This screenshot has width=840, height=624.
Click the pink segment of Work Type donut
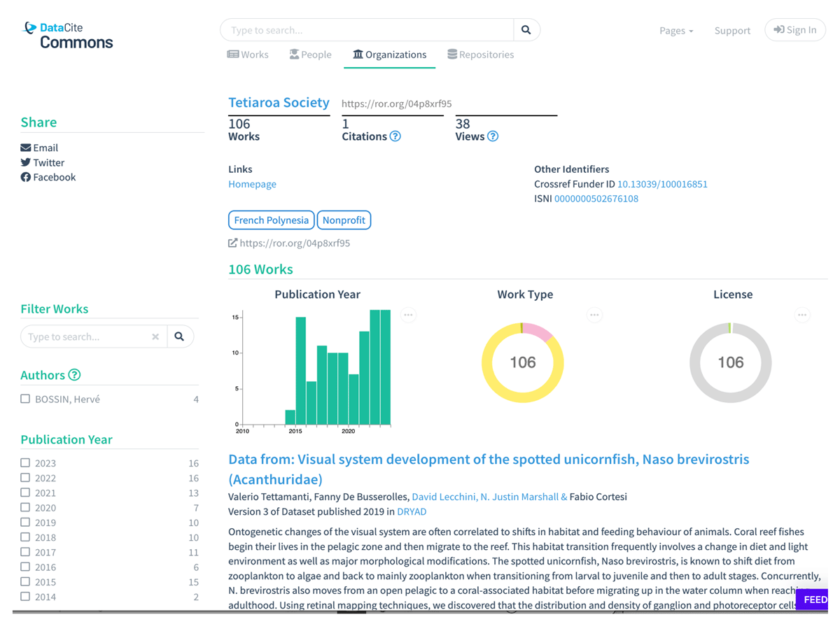click(x=538, y=332)
